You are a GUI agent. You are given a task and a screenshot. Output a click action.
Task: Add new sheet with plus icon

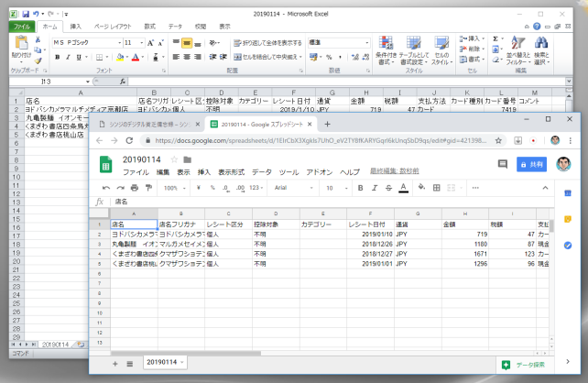pyautogui.click(x=115, y=364)
